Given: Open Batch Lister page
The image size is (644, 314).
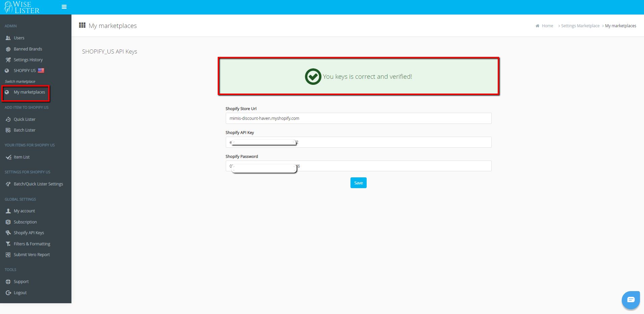Looking at the screenshot, I should coord(25,130).
